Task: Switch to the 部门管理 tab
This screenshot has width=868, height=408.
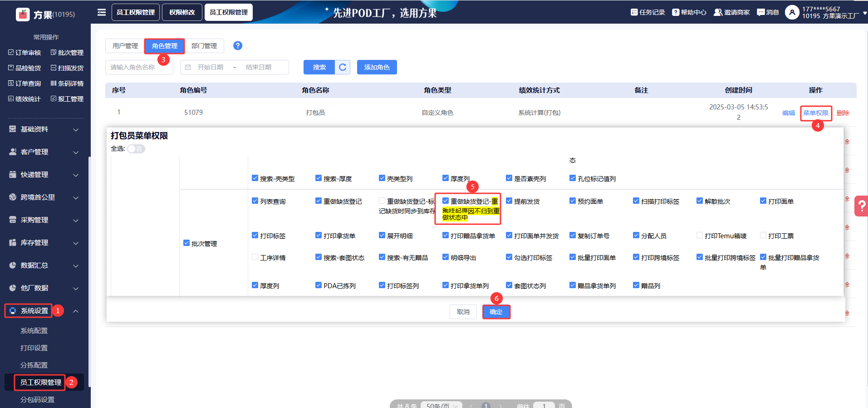Action: click(x=204, y=46)
